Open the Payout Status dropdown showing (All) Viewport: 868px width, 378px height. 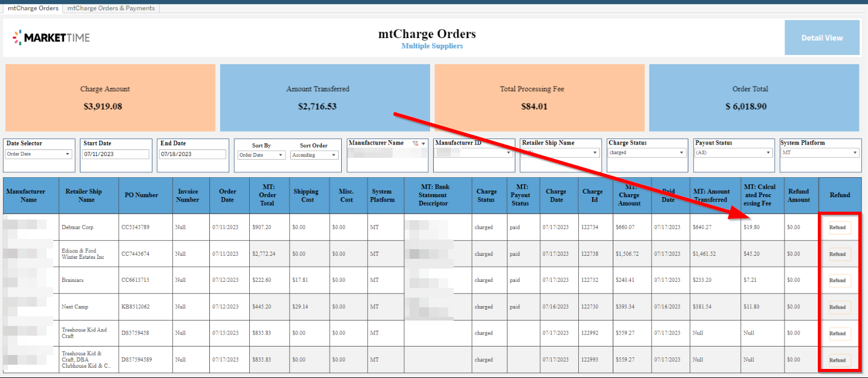[x=734, y=152]
